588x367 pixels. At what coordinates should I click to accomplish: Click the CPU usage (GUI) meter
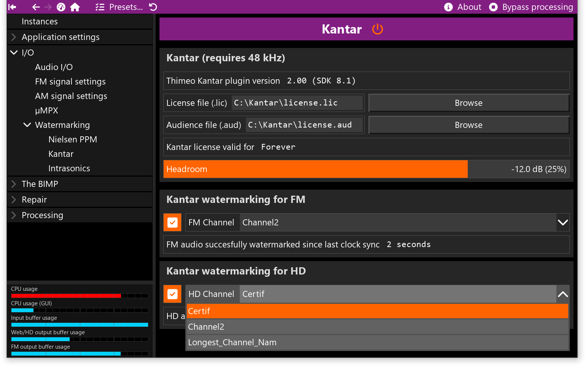coord(80,310)
